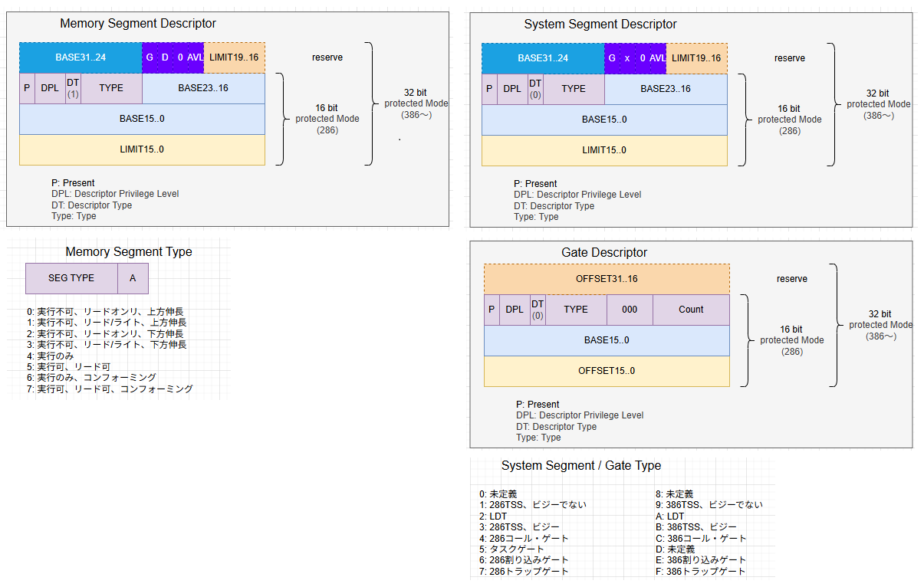The image size is (924, 587).
Task: Click the 'Memory Segment Descriptor' title text
Action: point(138,24)
